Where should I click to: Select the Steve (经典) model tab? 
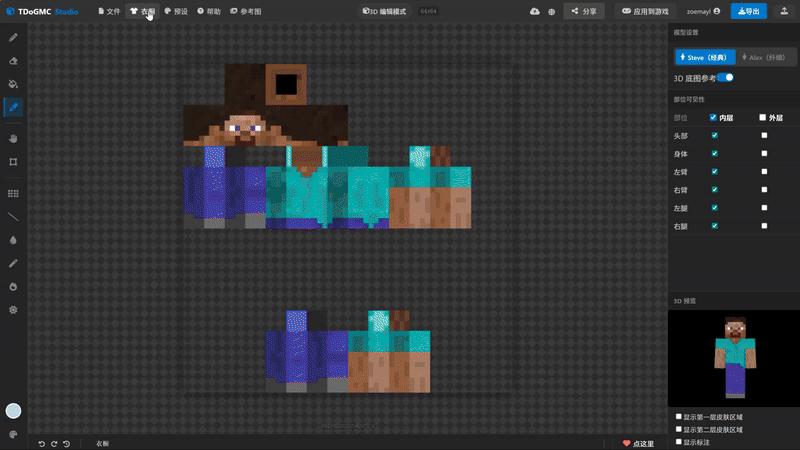pos(705,57)
